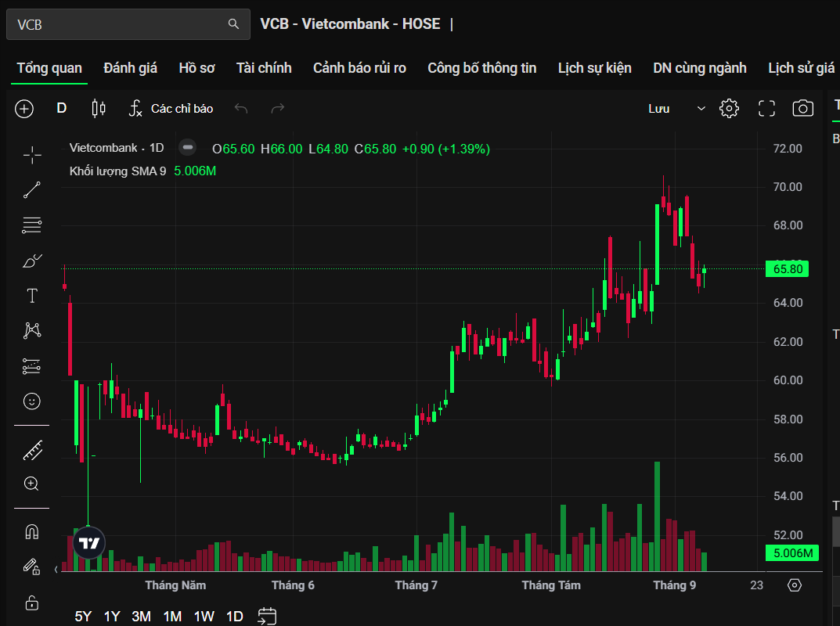Image resolution: width=840 pixels, height=626 pixels.
Task: Click the +0.90 (+1.39%) change value
Action: (446, 149)
